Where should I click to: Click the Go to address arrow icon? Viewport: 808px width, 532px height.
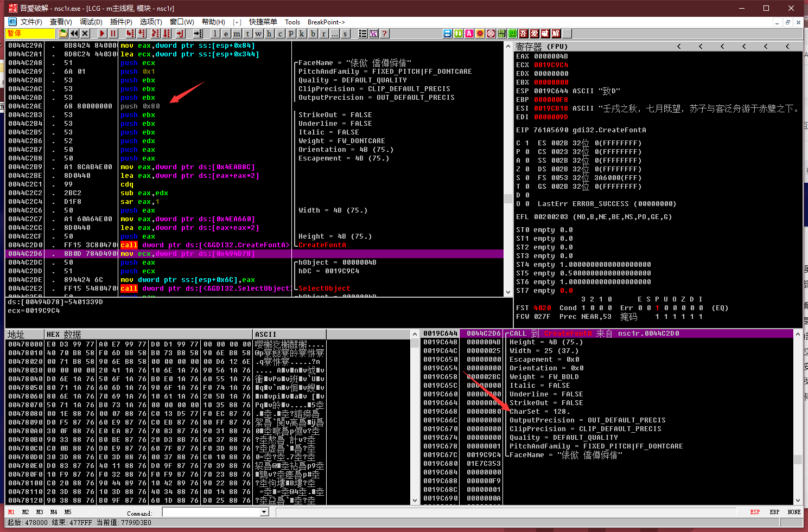pyautogui.click(x=198, y=34)
